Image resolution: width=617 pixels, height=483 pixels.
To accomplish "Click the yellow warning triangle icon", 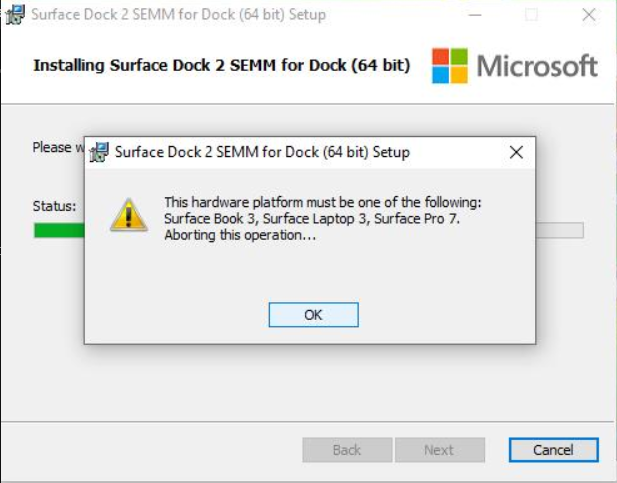I will coord(129,215).
